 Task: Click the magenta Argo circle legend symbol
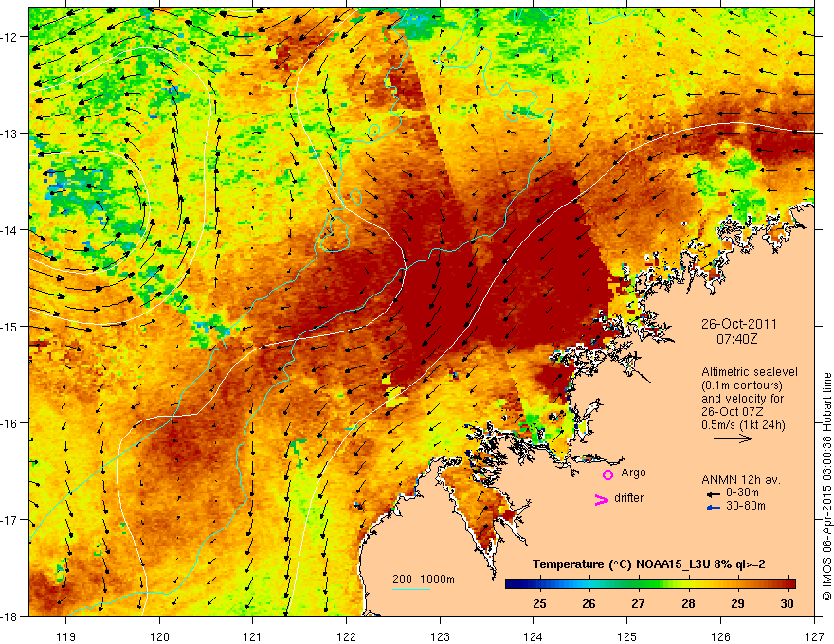point(607,474)
